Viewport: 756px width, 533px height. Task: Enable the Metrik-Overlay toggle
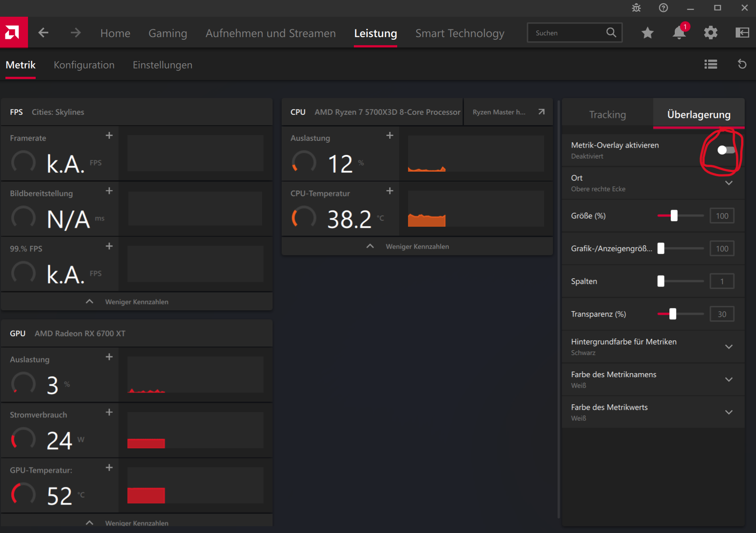(726, 150)
